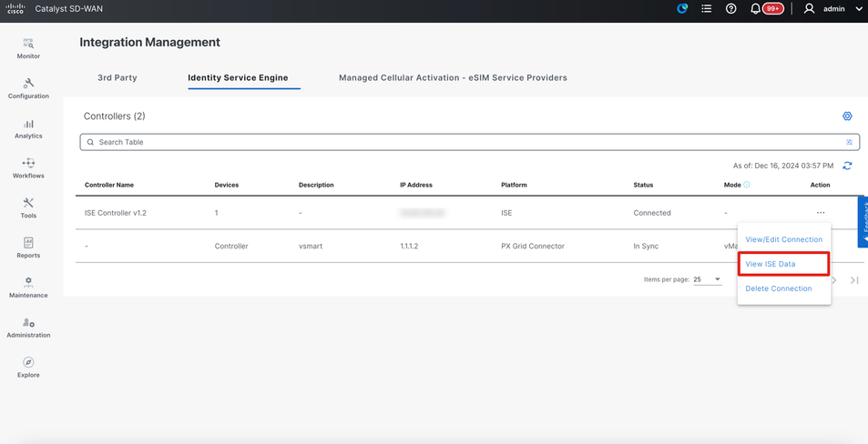
Task: Select the ISE Controller v1.2 cell
Action: 116,213
